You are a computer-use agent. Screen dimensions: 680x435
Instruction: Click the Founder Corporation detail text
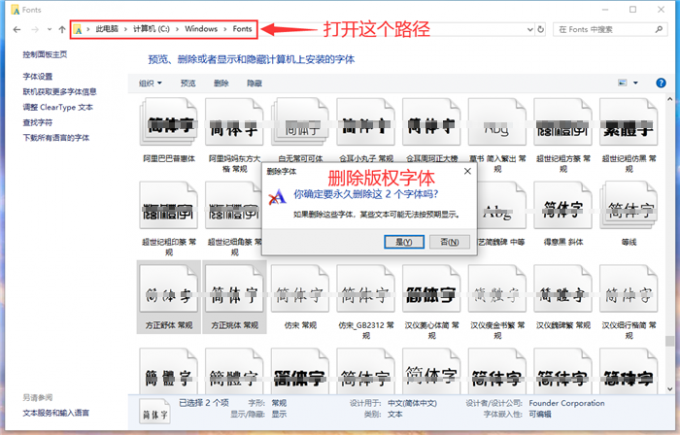tap(566, 403)
